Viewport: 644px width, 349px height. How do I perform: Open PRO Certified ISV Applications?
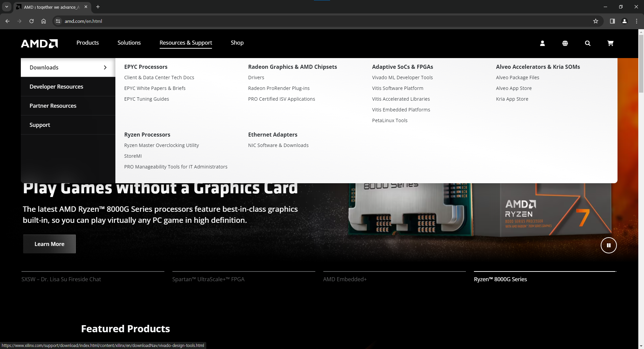pyautogui.click(x=281, y=99)
